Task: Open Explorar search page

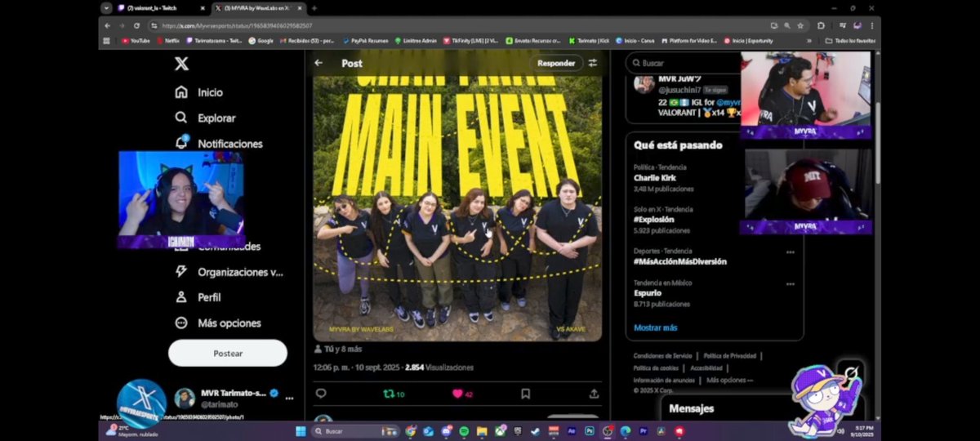Action: (x=206, y=118)
